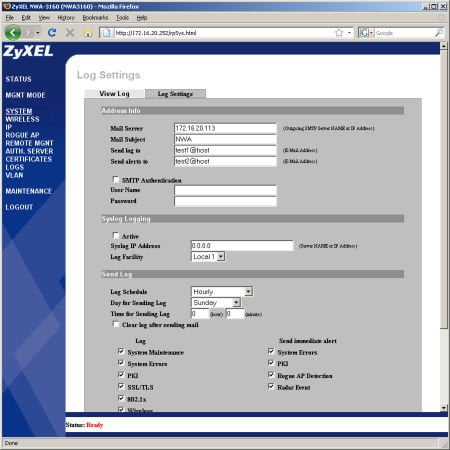
Task: Click the vertical page scrollbar
Action: tap(444, 227)
